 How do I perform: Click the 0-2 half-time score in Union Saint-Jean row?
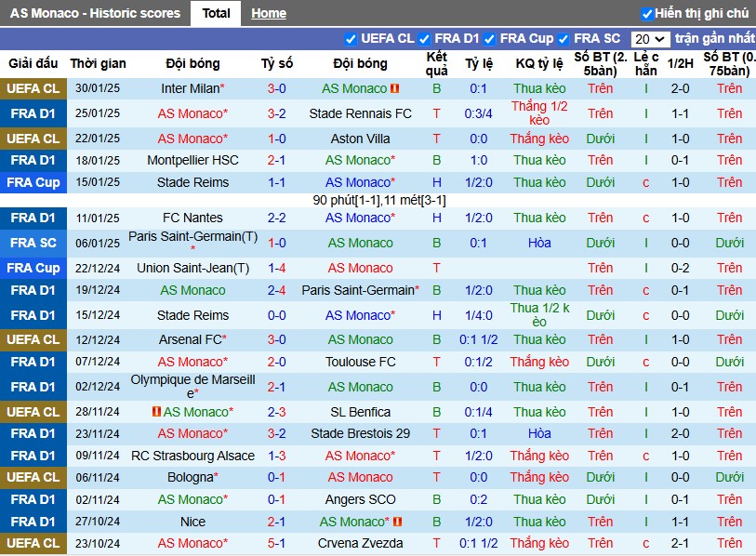[x=681, y=268]
